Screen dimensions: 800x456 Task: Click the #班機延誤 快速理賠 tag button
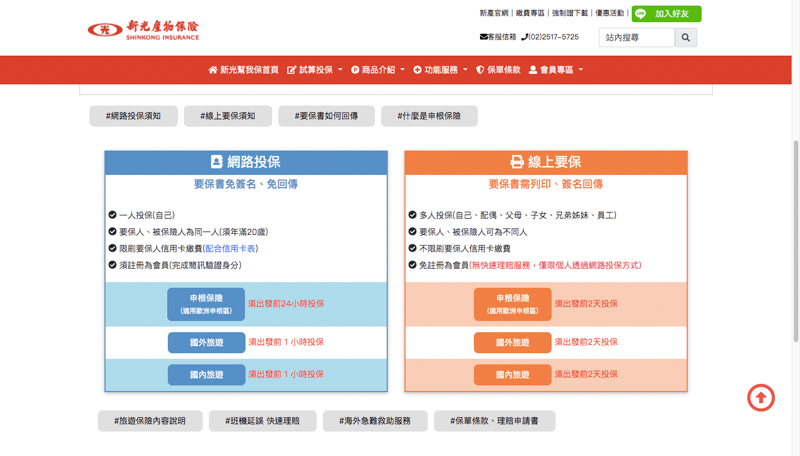pos(262,421)
